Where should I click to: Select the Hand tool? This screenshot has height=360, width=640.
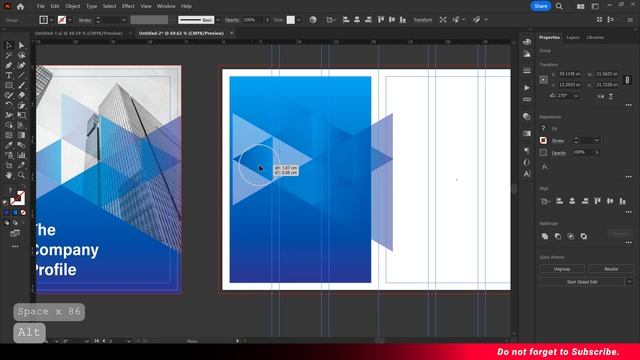[9, 175]
